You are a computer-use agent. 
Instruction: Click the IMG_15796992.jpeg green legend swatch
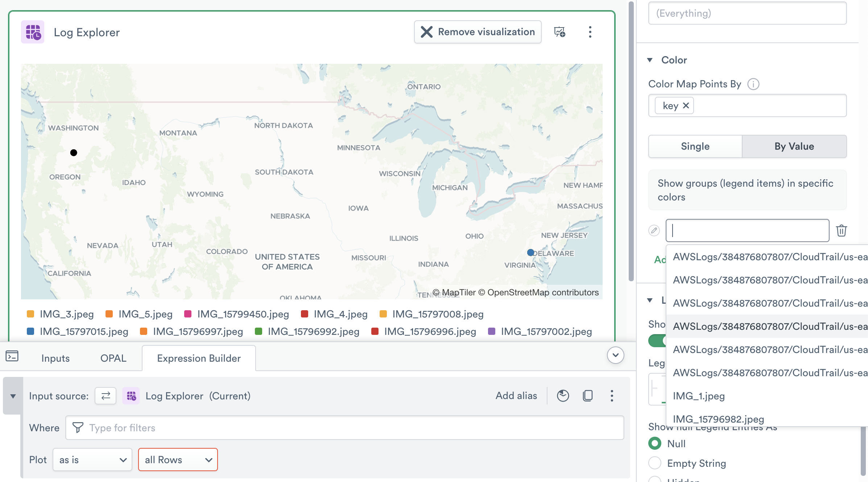[259, 331]
